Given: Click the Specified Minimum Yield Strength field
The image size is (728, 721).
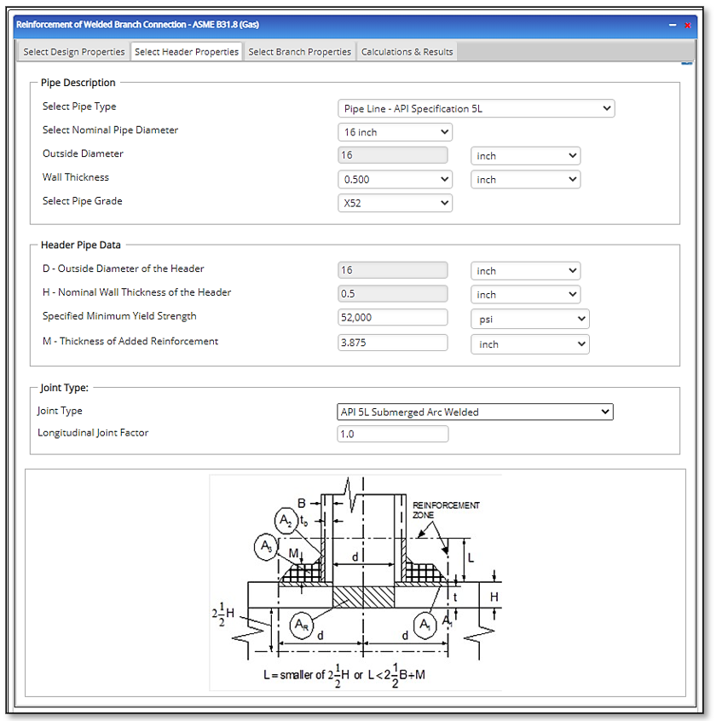Looking at the screenshot, I should [x=393, y=317].
